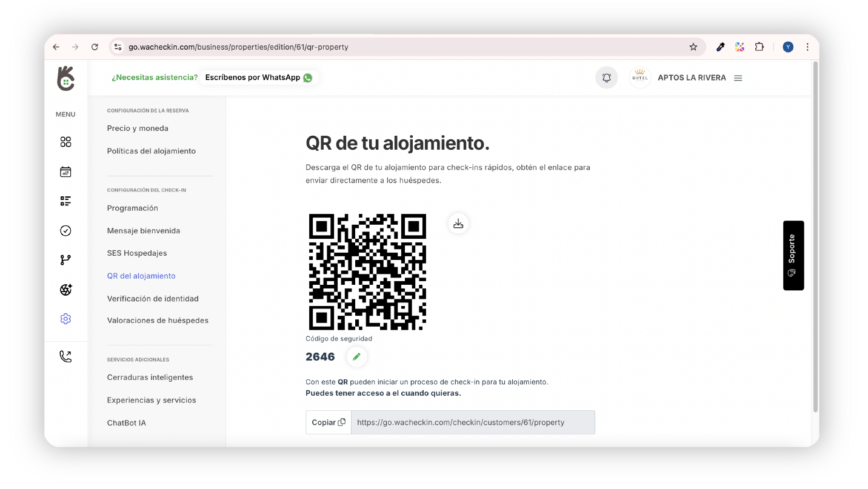Screen dimensions: 868x489
Task: Expand the APTOS LA RIVERA hamburger menu
Action: 738,78
